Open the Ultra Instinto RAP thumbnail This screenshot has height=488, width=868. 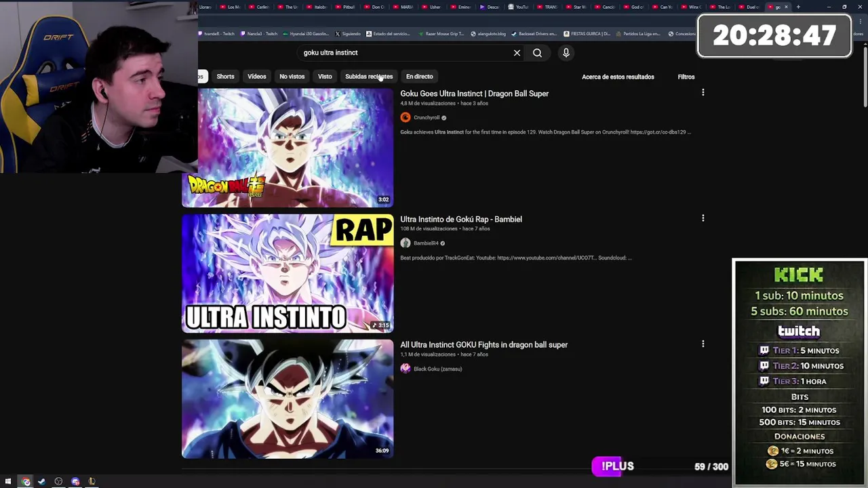[x=288, y=273]
